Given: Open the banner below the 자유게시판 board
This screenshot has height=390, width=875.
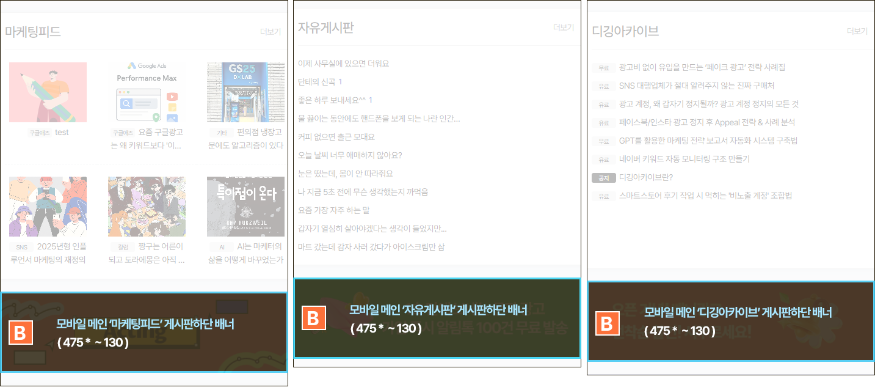Looking at the screenshot, I should click(437, 319).
